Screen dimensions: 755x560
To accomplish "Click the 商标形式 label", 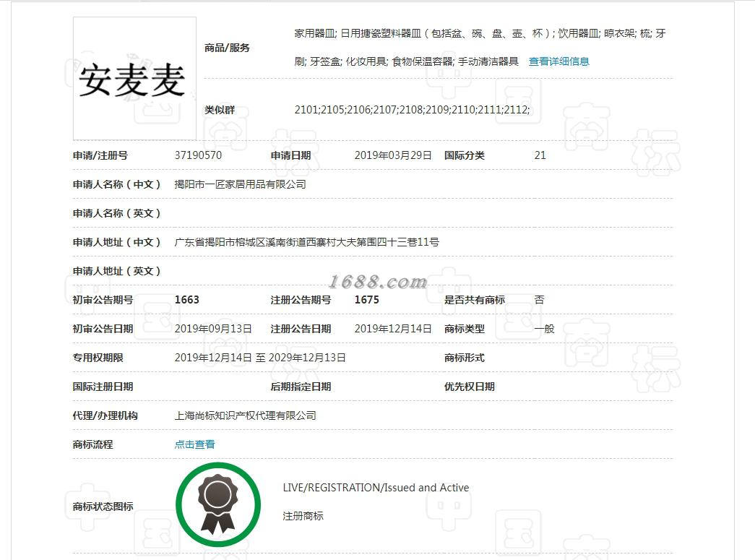I will coord(464,358).
